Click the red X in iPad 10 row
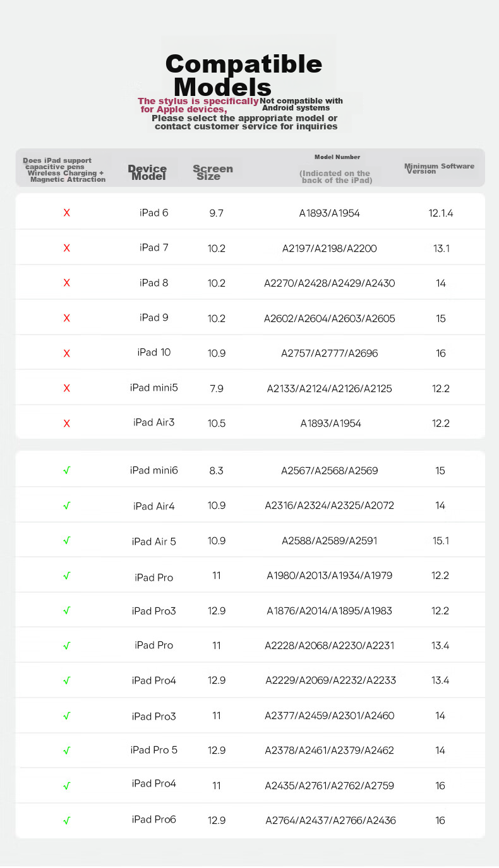Viewport: 499px width, 868px height. (x=67, y=353)
